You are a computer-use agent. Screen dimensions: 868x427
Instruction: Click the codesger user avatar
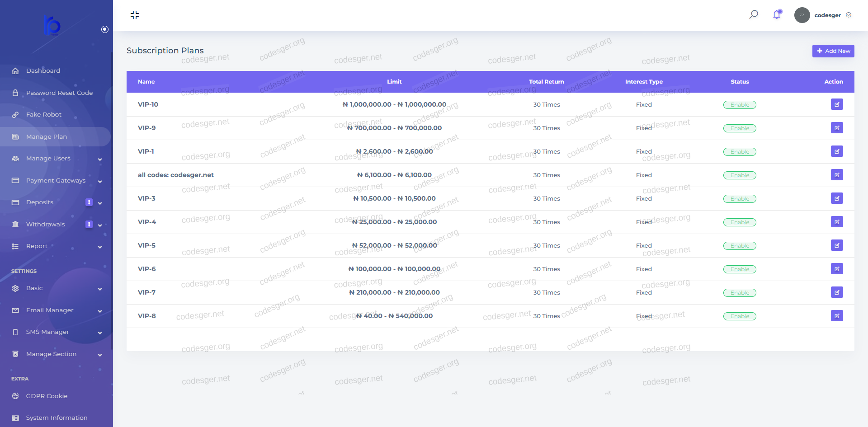click(802, 15)
